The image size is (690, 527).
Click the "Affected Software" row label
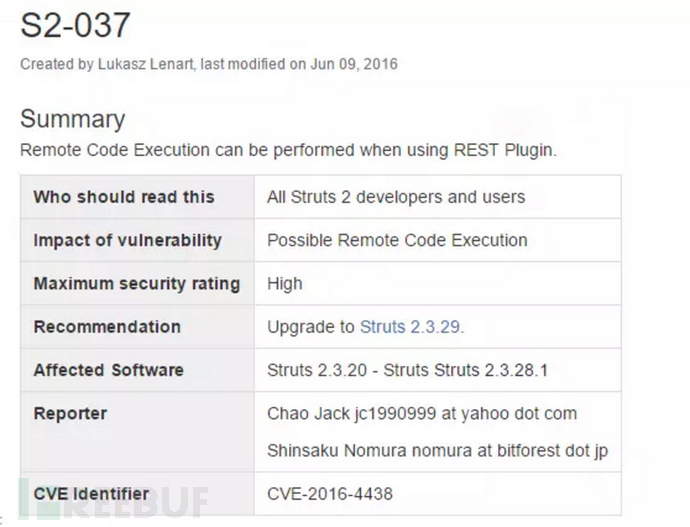click(x=108, y=370)
